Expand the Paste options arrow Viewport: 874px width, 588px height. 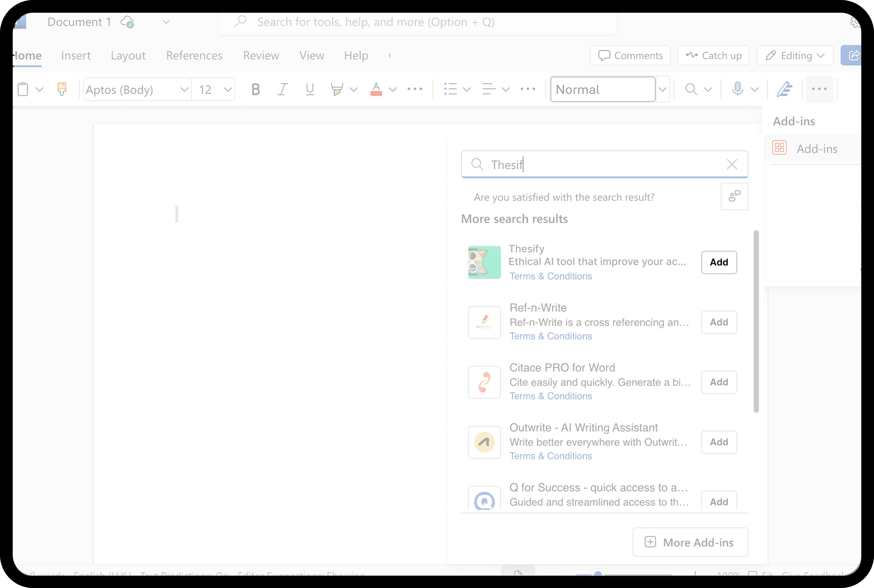point(39,89)
